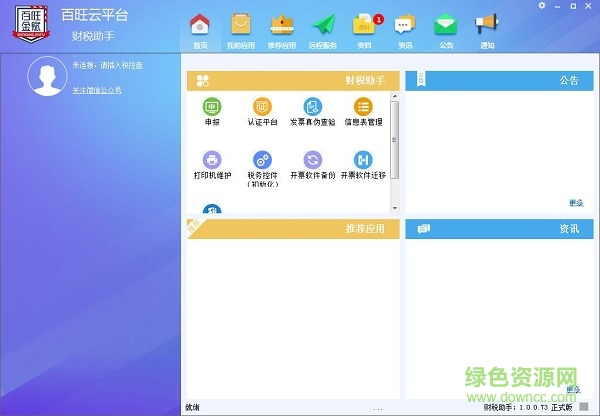Screen dimensions: 600x416
Task: Click the four-dot icon in 财税助手 header
Action: 202,81
